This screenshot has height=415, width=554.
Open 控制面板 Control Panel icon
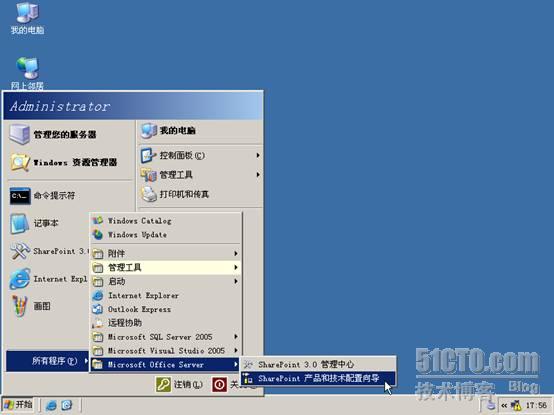pos(147,155)
